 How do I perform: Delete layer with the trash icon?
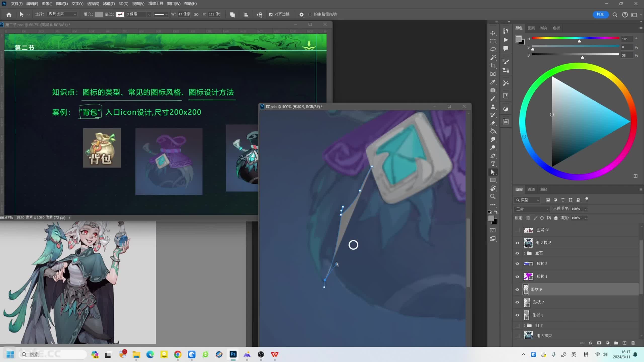coord(633,343)
